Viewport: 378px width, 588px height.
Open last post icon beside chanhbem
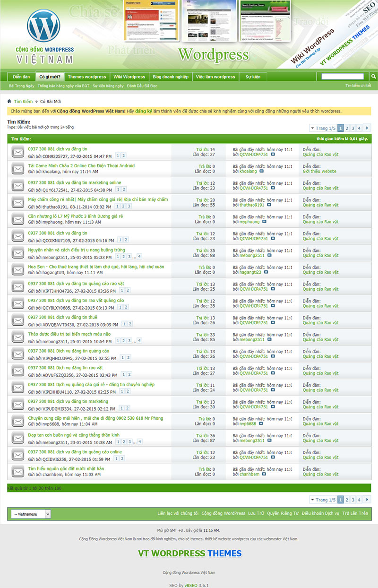coord(264,475)
